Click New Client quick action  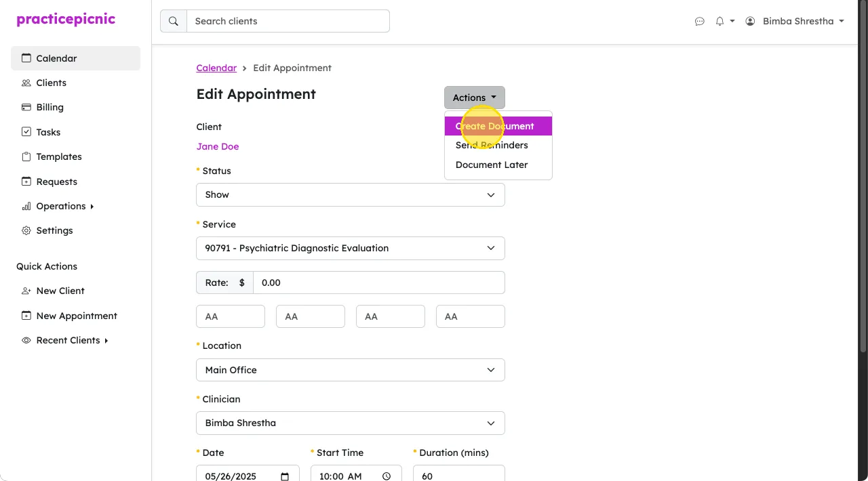(x=75, y=291)
